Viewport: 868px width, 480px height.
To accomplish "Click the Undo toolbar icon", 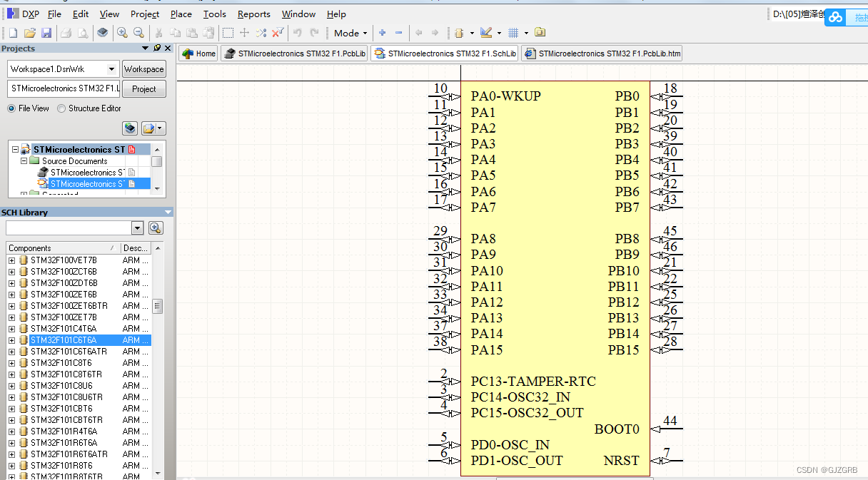I will click(298, 33).
